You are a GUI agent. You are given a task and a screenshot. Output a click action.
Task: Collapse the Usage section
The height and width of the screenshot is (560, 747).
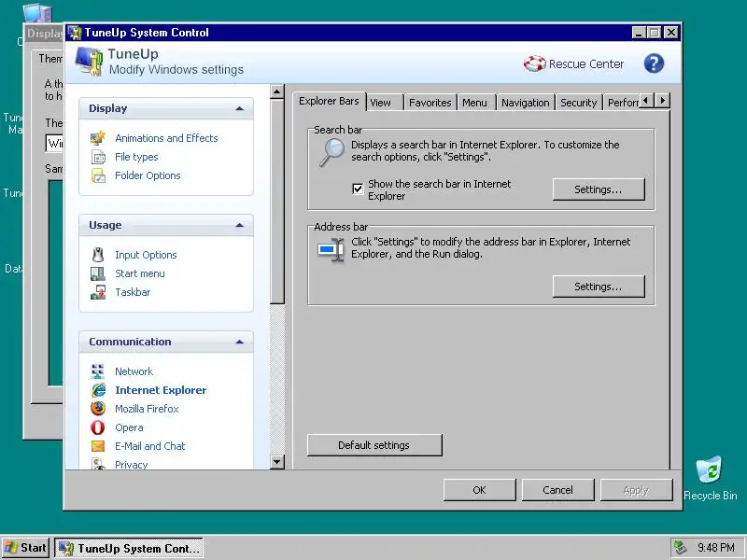click(240, 225)
